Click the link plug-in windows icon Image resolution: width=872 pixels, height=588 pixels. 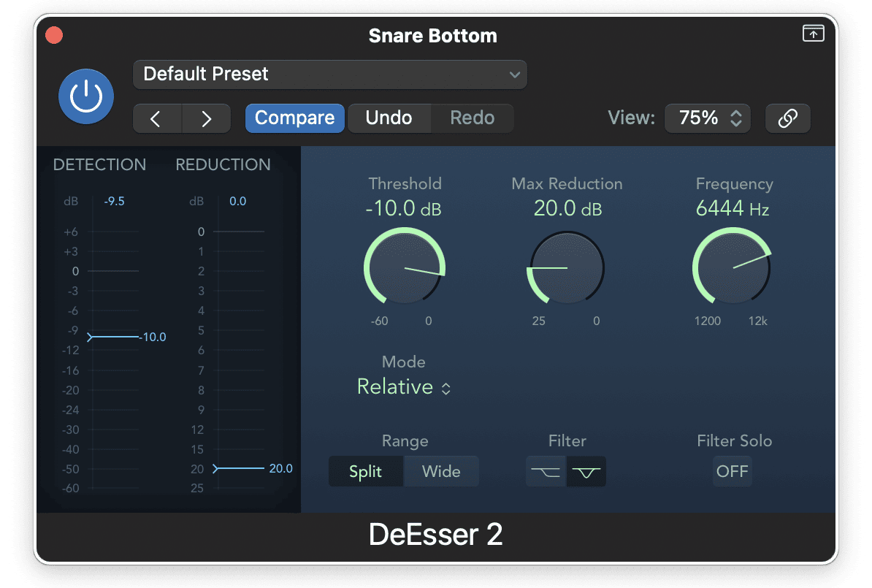tap(787, 118)
